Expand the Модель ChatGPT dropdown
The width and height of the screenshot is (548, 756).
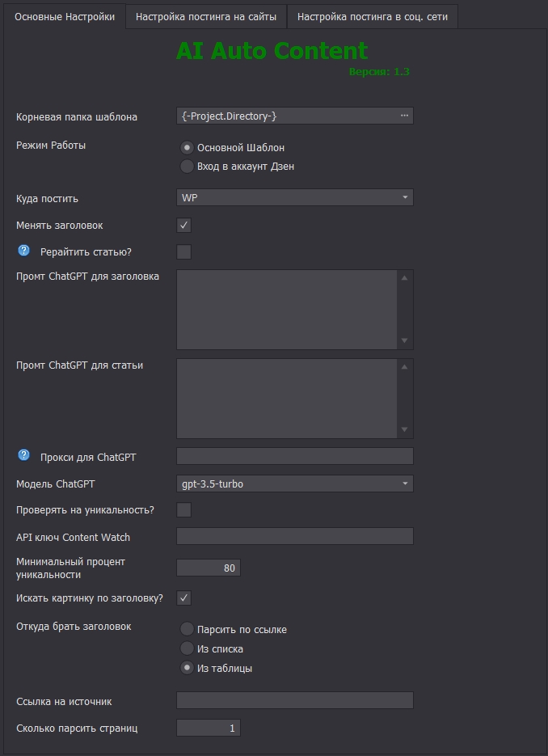click(x=294, y=484)
